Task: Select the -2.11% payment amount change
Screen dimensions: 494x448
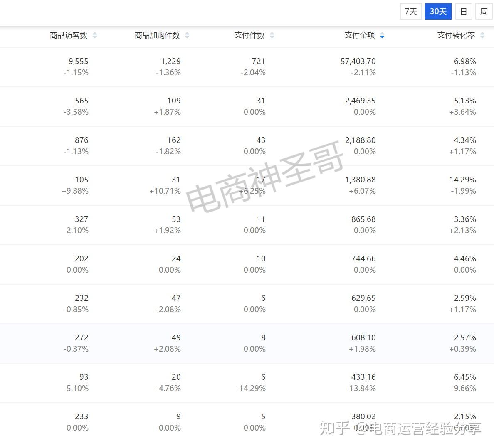Action: [x=363, y=73]
